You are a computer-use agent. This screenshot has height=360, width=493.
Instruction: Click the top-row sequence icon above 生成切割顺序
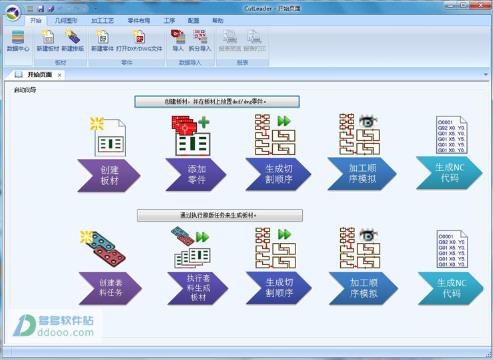275,135
